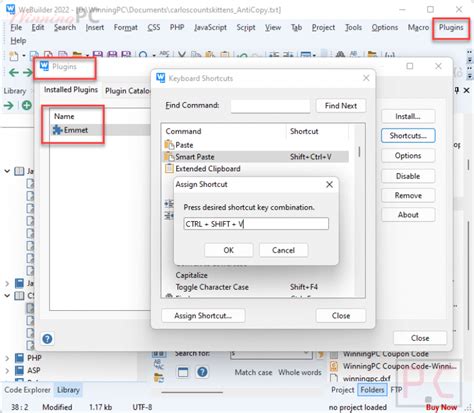Open the Search for dropdown
The height and width of the screenshot is (413, 474).
coord(306,353)
